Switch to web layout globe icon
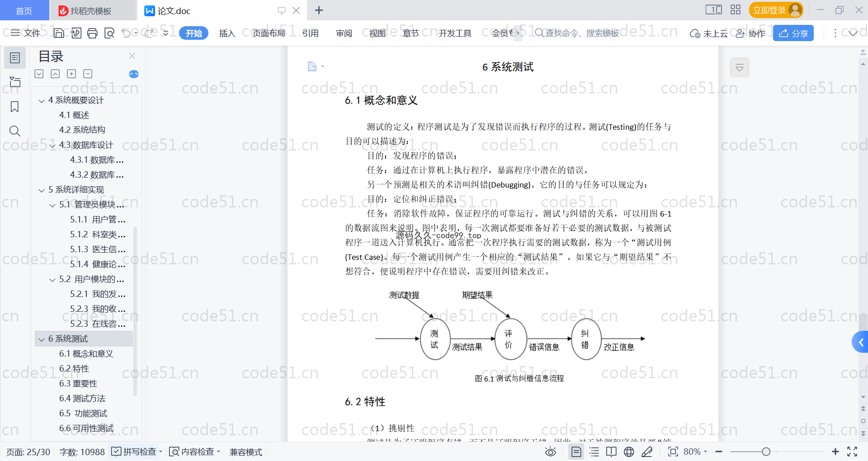This screenshot has width=868, height=461. 629,452
